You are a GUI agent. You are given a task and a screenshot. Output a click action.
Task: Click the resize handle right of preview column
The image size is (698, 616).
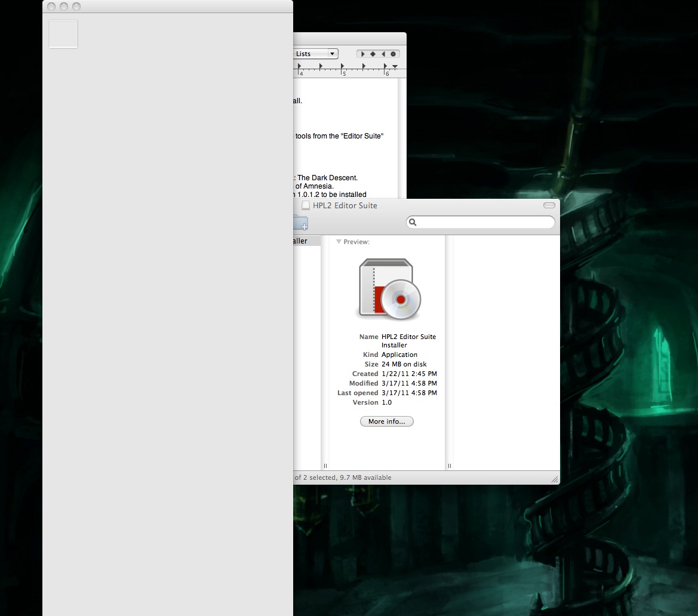[x=449, y=466]
